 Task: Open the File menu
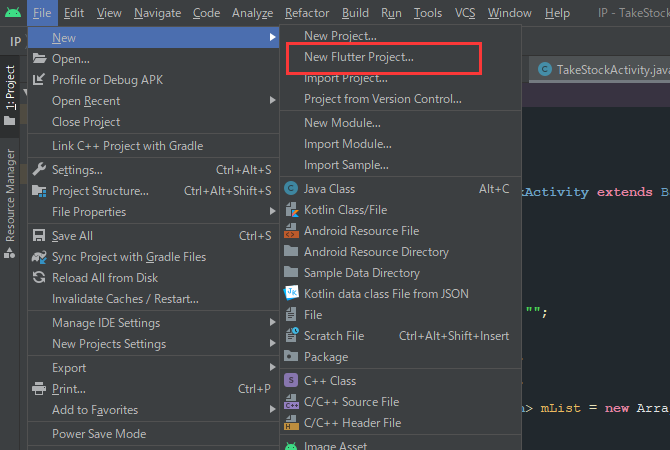pos(42,13)
